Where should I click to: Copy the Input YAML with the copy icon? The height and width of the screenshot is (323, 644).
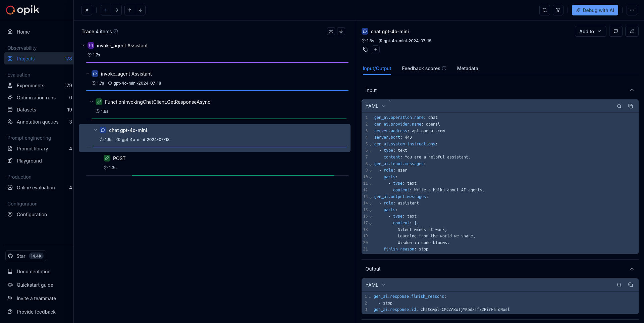coord(631,106)
